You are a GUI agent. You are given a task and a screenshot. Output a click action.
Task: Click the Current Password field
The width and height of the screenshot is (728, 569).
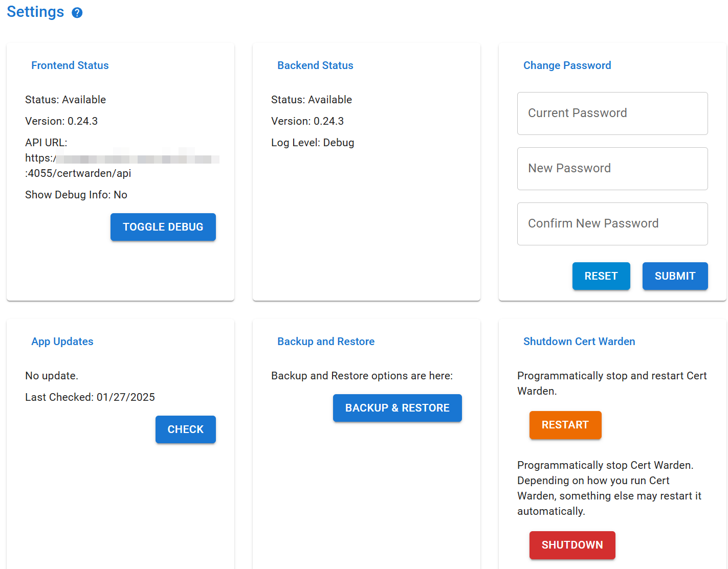(x=612, y=113)
